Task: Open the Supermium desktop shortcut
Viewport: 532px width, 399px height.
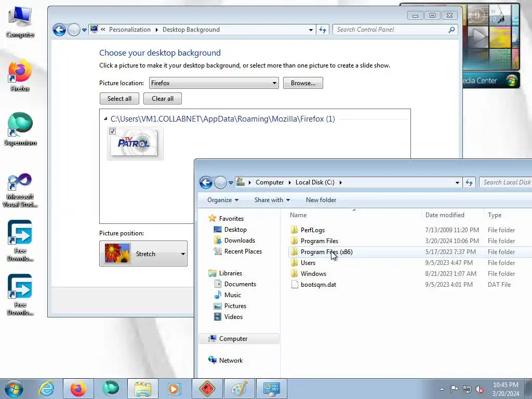Action: (x=20, y=129)
